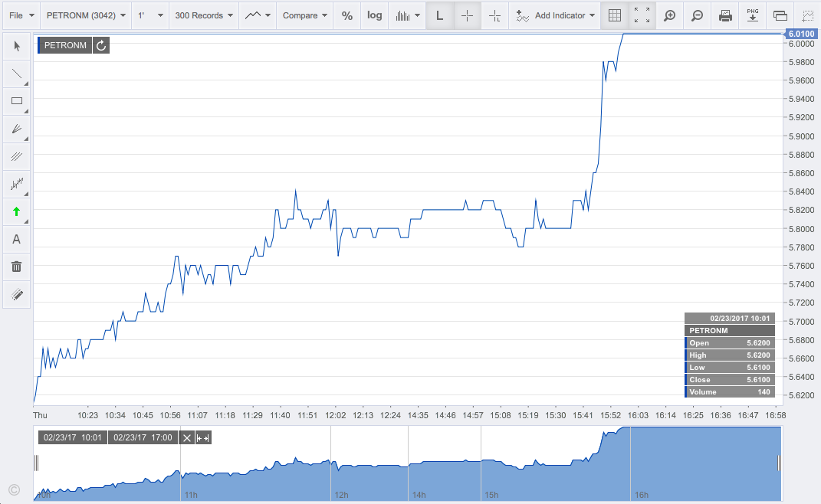Toggle chart grid lines
The image size is (821, 504).
(614, 15)
